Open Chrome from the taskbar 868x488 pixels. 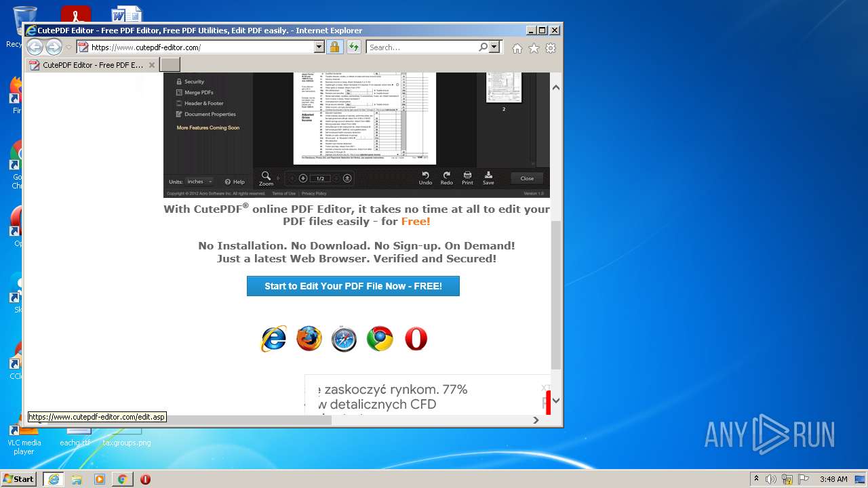pos(122,479)
